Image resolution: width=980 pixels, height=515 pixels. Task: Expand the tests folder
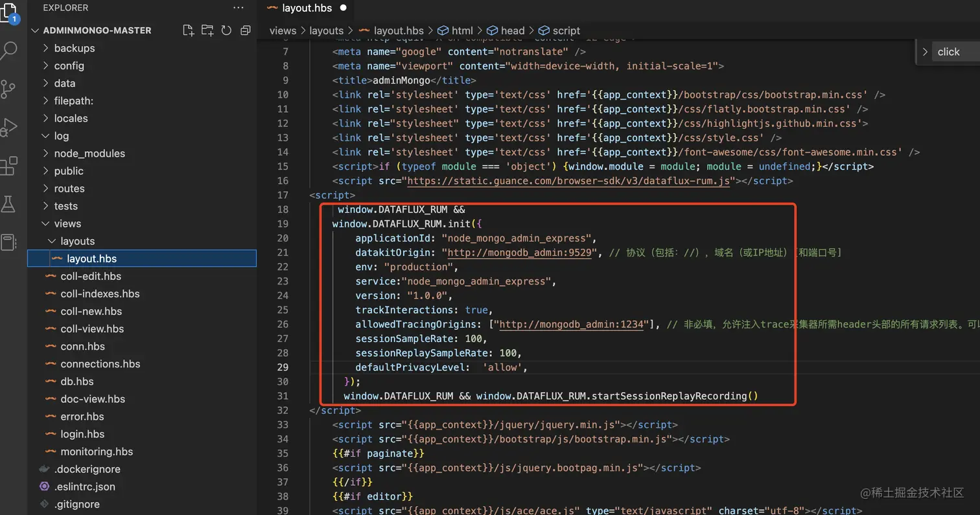click(x=142, y=205)
